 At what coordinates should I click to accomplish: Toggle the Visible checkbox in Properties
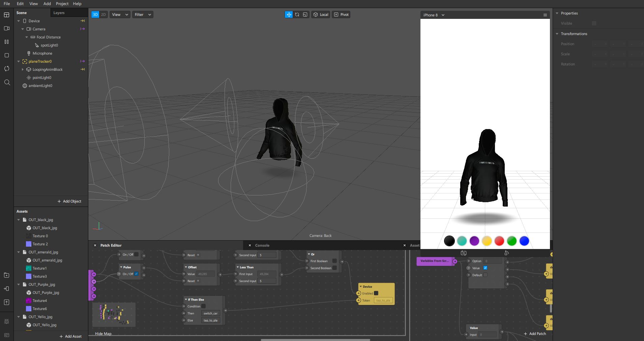pyautogui.click(x=594, y=23)
